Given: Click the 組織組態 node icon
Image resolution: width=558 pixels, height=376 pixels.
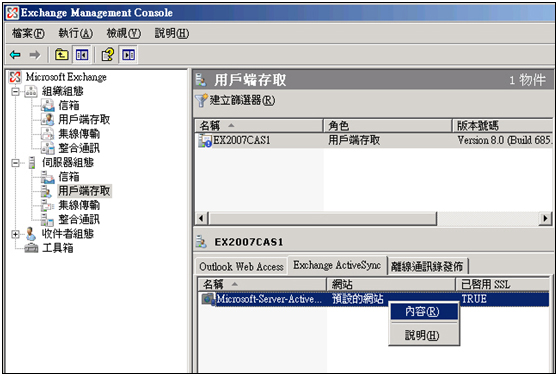Looking at the screenshot, I should tap(31, 91).
